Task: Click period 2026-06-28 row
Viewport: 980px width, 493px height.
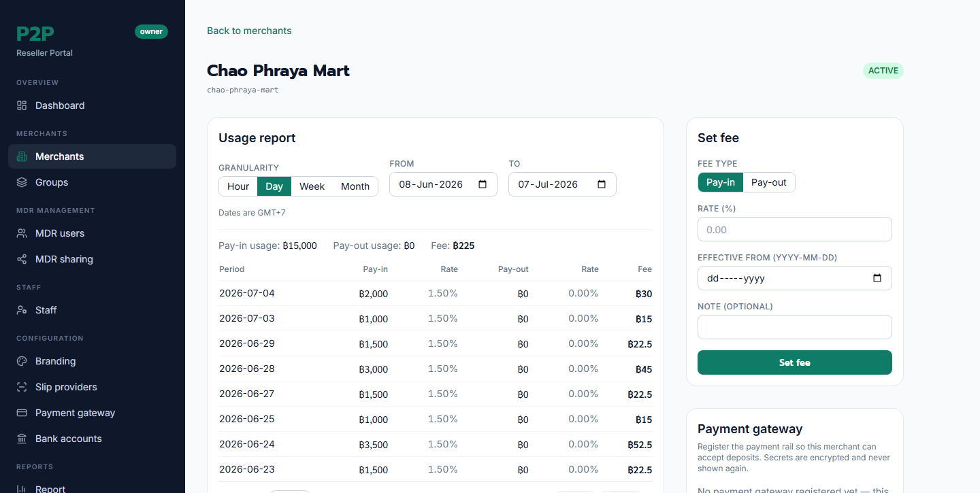Action: pos(436,369)
